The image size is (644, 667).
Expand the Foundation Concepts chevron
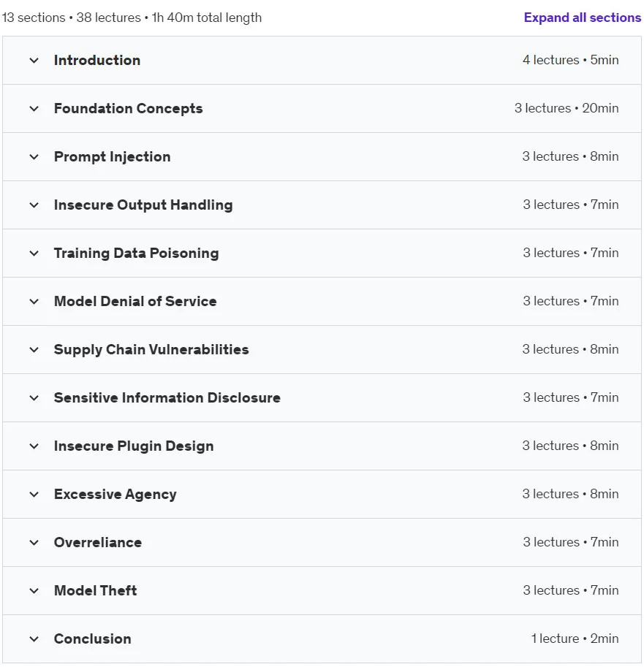click(x=34, y=108)
